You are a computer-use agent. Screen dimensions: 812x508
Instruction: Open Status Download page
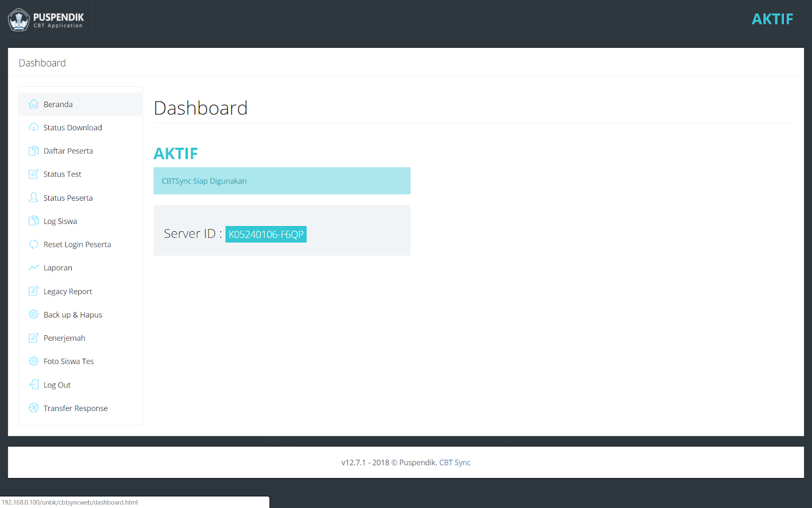pos(81,128)
